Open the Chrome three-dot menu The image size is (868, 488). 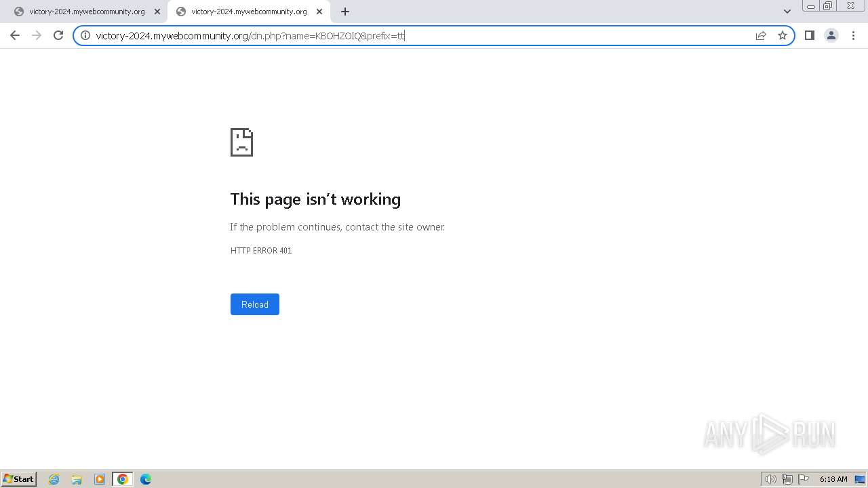pos(853,35)
